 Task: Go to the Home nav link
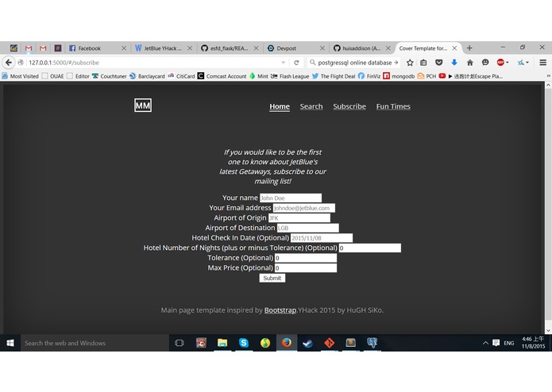(280, 106)
